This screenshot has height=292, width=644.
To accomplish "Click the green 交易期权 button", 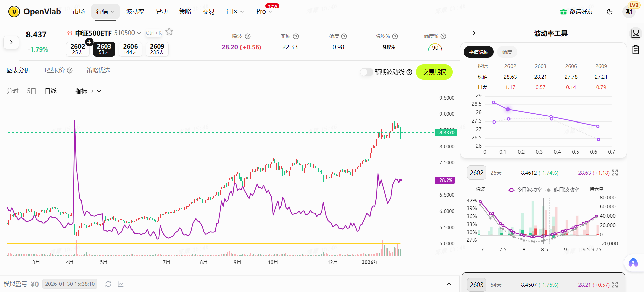I will 434,72.
